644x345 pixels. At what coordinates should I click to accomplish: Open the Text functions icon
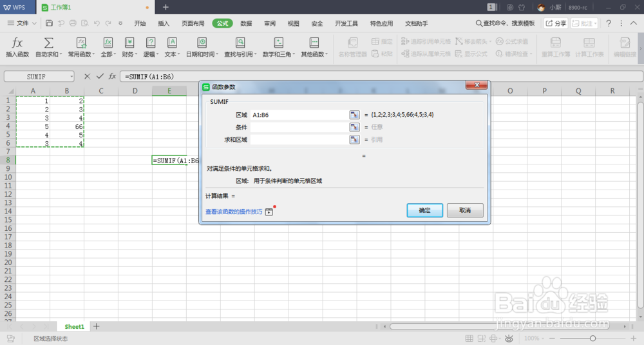point(172,43)
